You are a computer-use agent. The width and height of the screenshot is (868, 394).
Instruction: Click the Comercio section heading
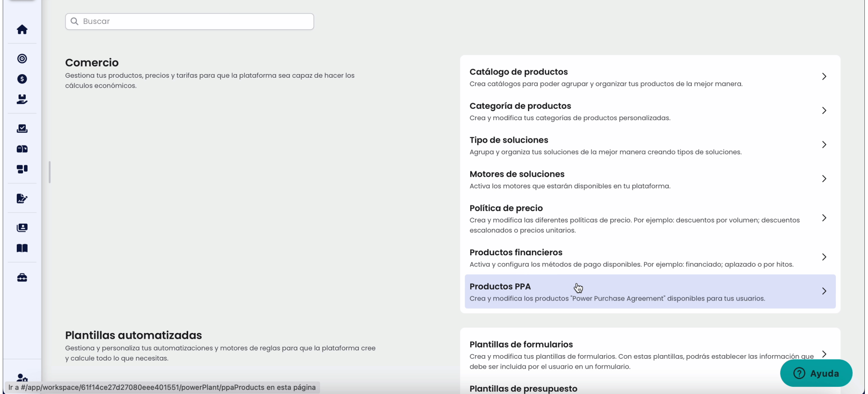92,62
